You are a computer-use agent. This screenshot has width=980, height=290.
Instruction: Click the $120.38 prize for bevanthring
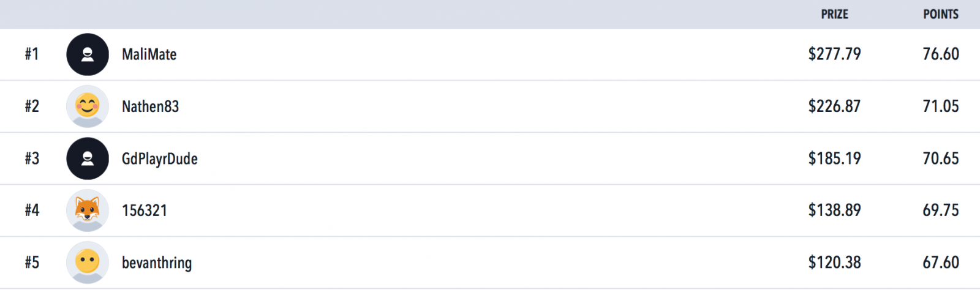[x=834, y=262]
